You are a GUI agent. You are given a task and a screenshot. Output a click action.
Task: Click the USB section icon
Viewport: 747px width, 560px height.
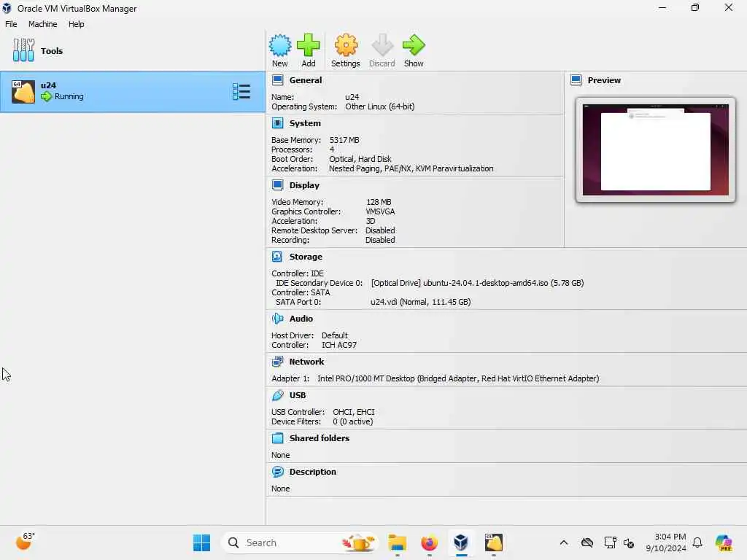pyautogui.click(x=278, y=395)
